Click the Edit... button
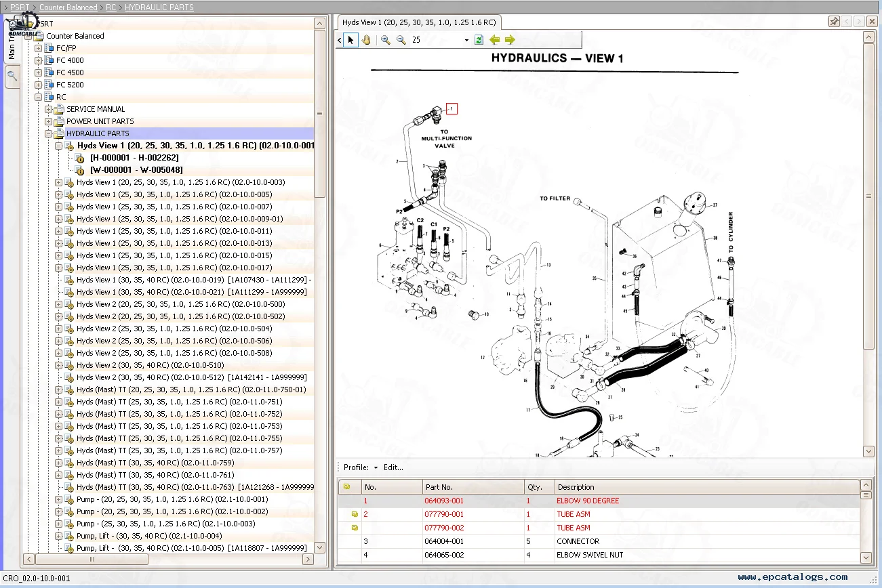Viewport: 882px width, 588px height. coord(393,467)
